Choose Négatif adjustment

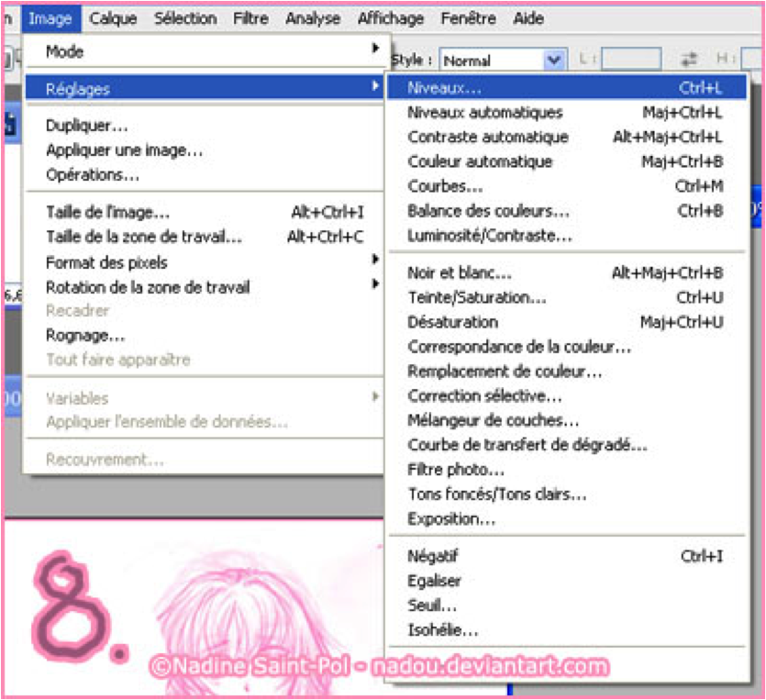tap(433, 556)
